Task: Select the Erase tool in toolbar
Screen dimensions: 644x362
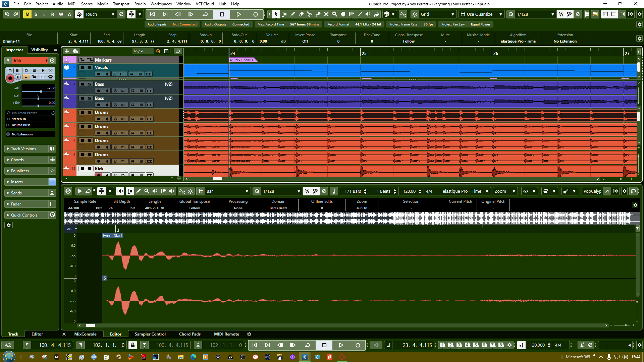Action: [x=301, y=14]
